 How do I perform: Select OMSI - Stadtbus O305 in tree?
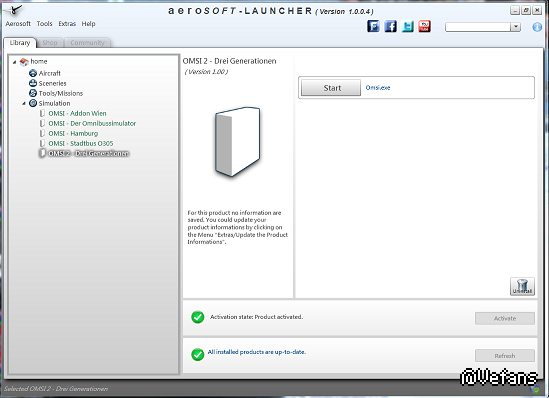[x=81, y=144]
